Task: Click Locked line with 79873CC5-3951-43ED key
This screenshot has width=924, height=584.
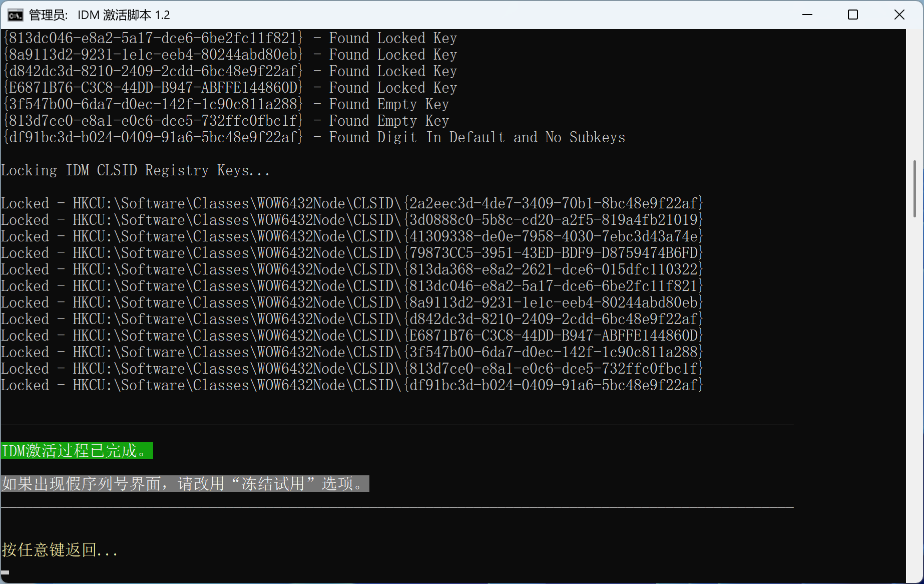Action: tap(352, 253)
